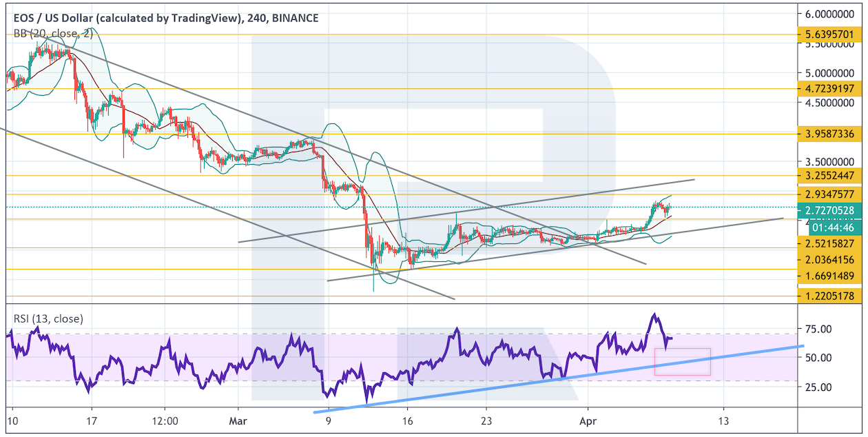Click the 10 date on the time axis
Screen dimensions: 868x437
coord(12,420)
